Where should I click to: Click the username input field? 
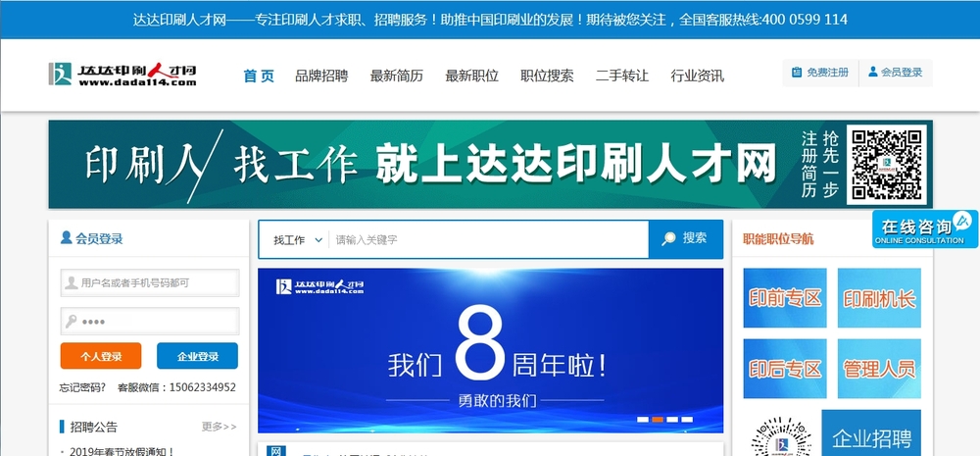click(150, 282)
